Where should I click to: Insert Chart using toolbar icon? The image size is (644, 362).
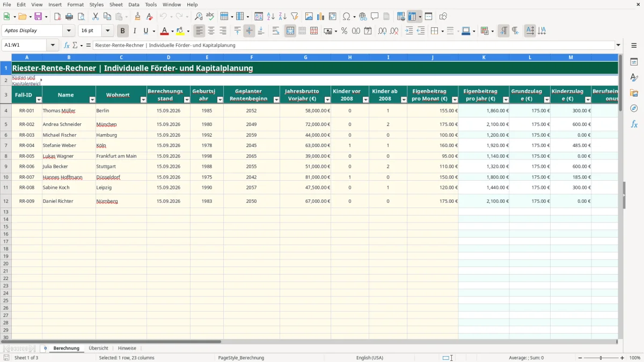[x=321, y=17]
